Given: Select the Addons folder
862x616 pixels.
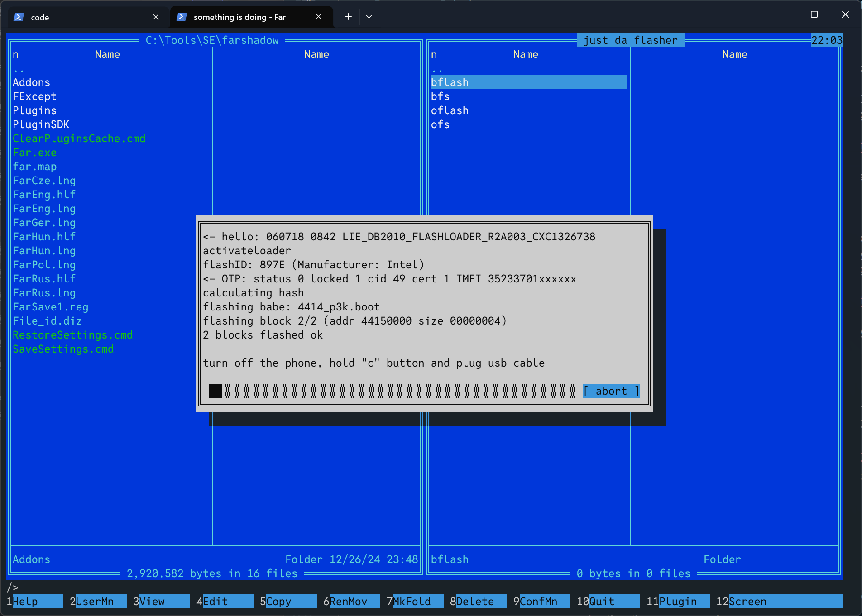Looking at the screenshot, I should tap(31, 82).
